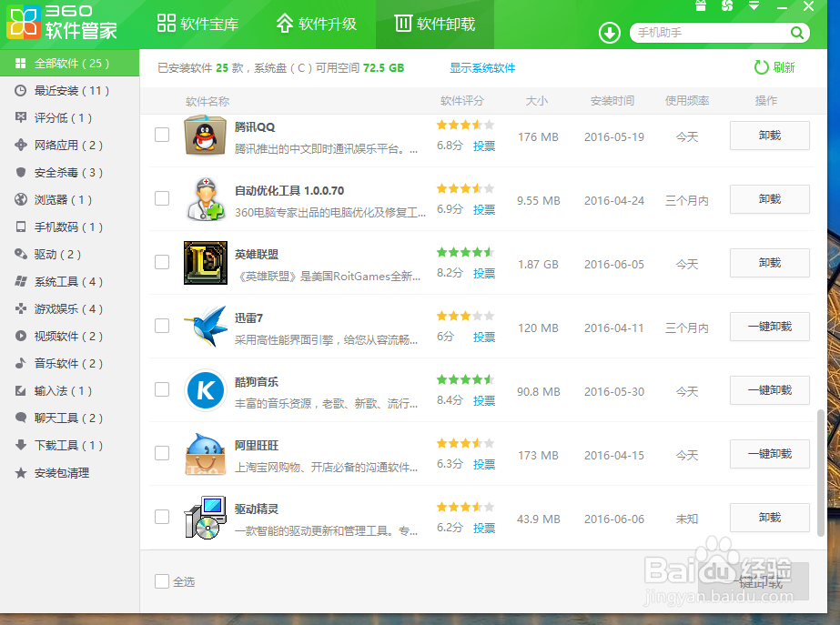840x625 pixels.
Task: Select 浏览器 (1) category
Action: click(x=70, y=200)
